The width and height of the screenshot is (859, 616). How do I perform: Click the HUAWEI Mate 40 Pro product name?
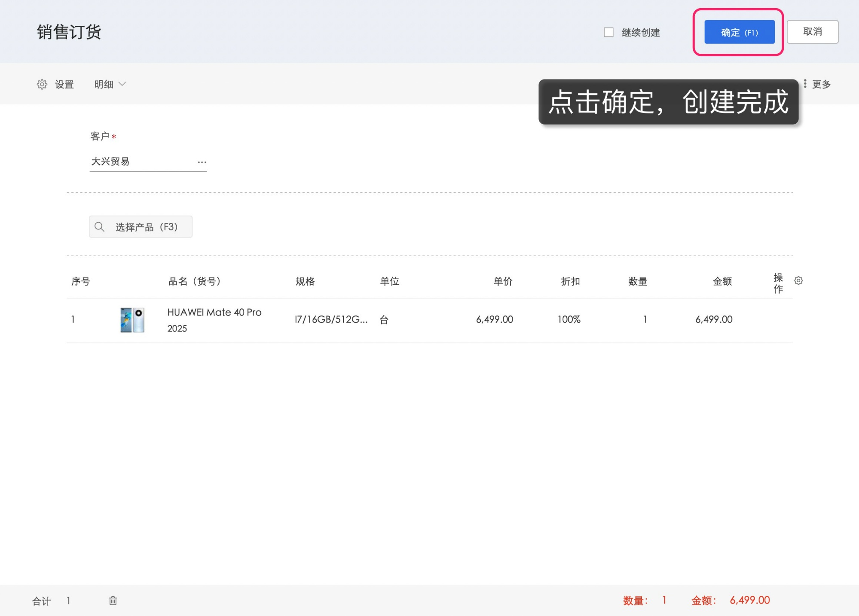214,312
